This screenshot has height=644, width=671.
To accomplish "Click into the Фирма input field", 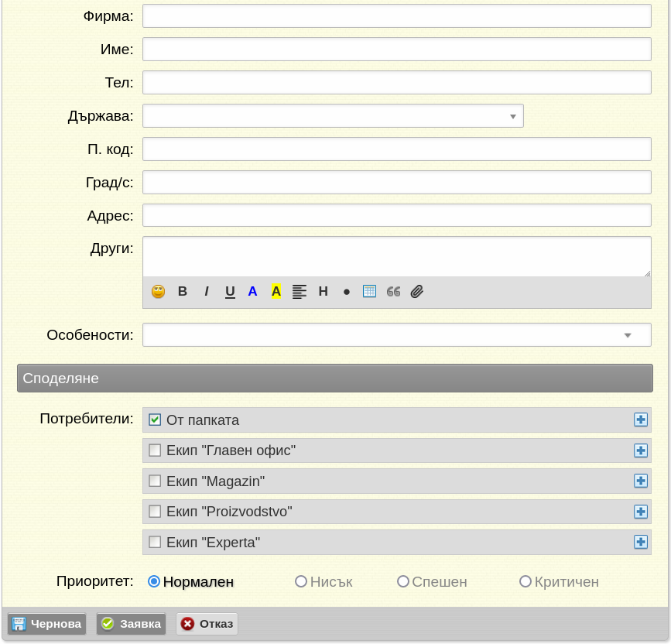I will [x=397, y=16].
